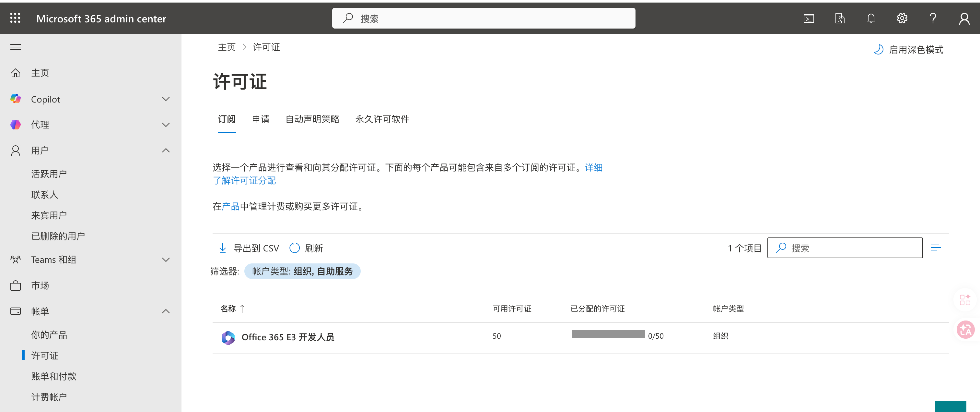Click the 帐单 billing card icon
The image size is (980, 412).
click(x=16, y=311)
